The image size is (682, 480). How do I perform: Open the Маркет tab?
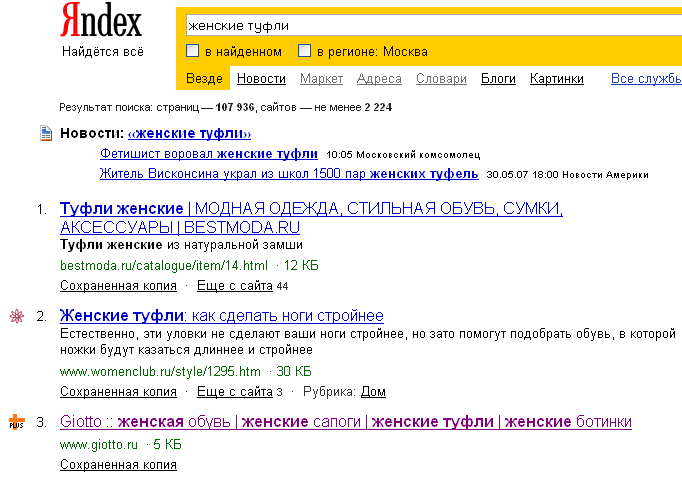click(x=321, y=79)
